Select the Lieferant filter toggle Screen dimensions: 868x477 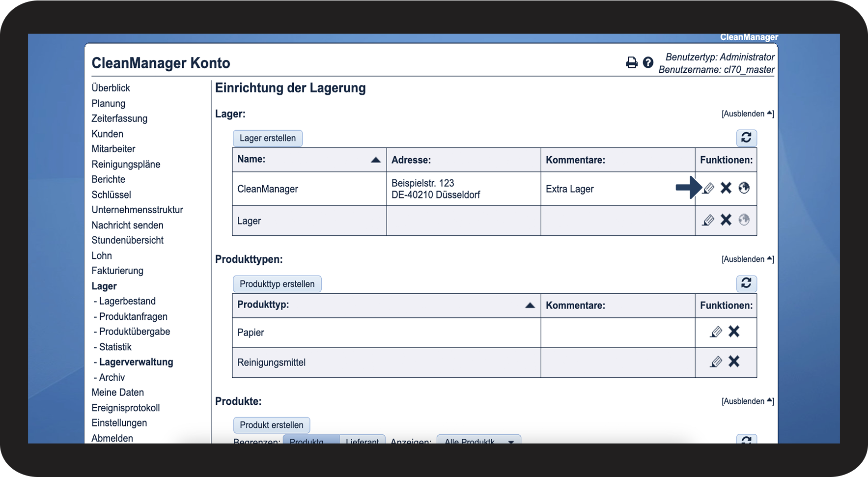coord(362,441)
